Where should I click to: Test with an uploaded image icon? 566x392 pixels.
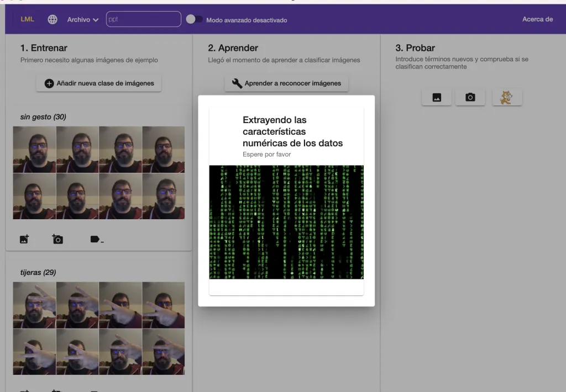pos(437,98)
